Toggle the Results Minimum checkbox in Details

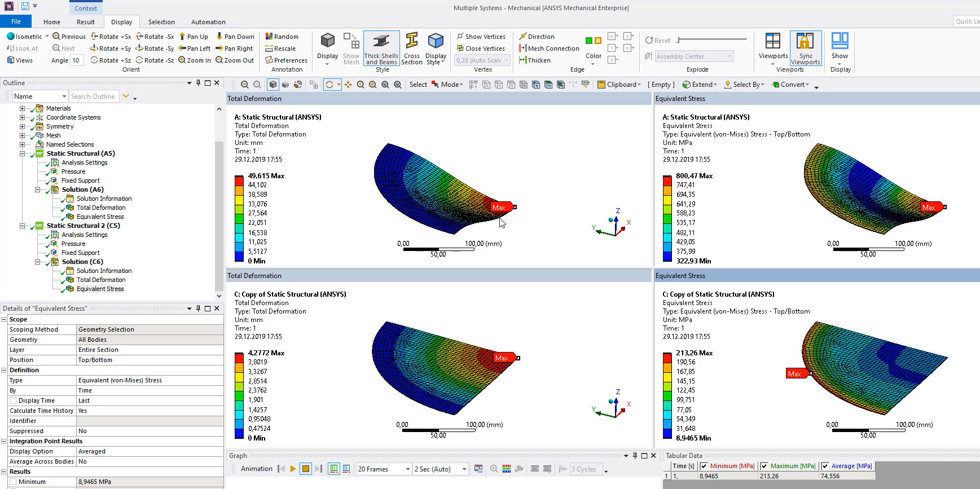13,482
